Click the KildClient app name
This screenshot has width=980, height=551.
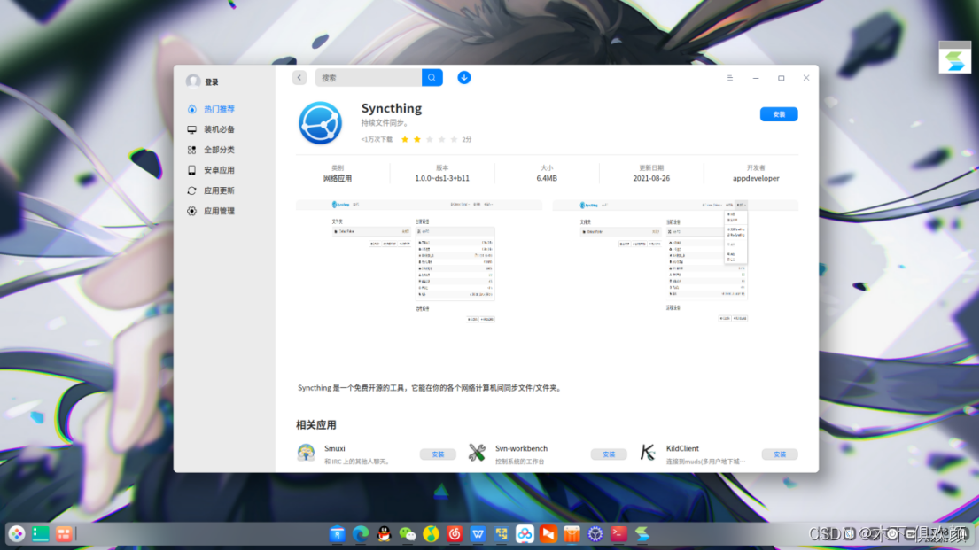[682, 448]
